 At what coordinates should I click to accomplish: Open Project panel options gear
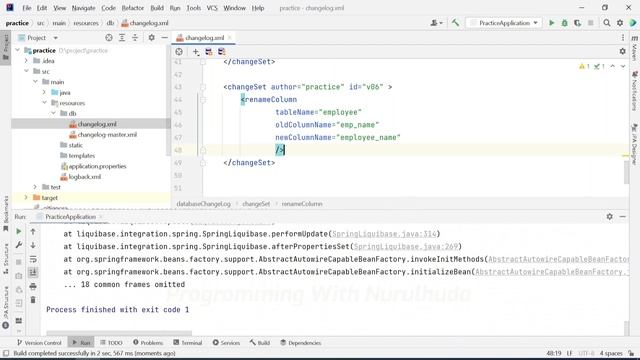(151, 38)
